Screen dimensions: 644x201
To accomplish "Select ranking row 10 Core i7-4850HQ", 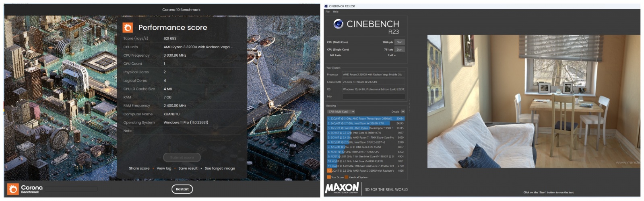I will tap(366, 161).
